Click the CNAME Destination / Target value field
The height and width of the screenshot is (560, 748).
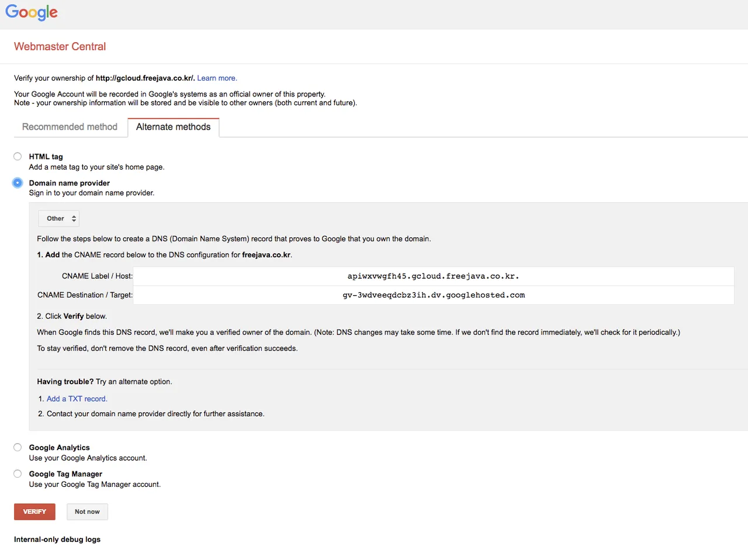[x=433, y=295]
